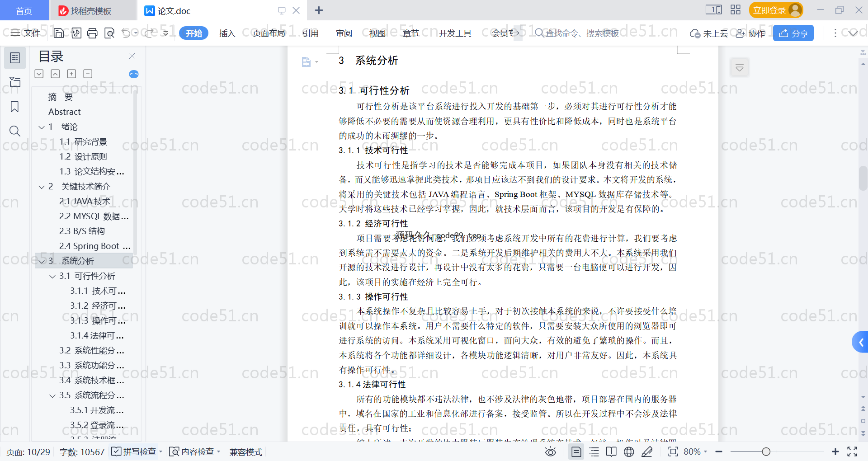
Task: Select the 插入 ribbon tab
Action: (x=227, y=33)
